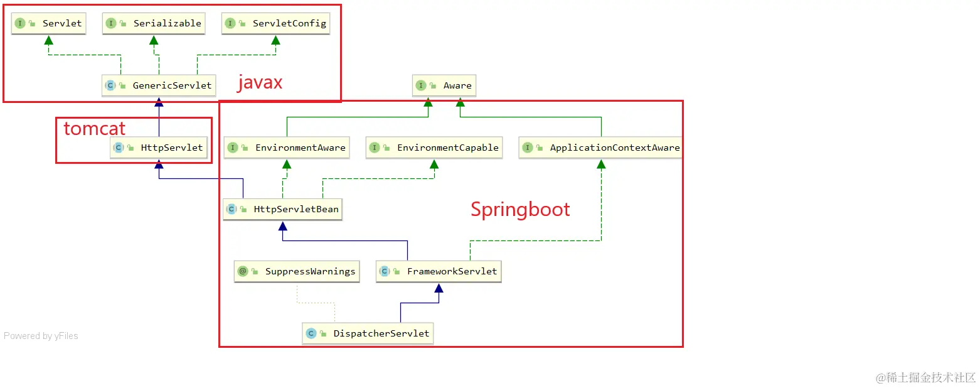980x388 pixels.
Task: Click the public lock icon on HttpServlet
Action: [130, 148]
